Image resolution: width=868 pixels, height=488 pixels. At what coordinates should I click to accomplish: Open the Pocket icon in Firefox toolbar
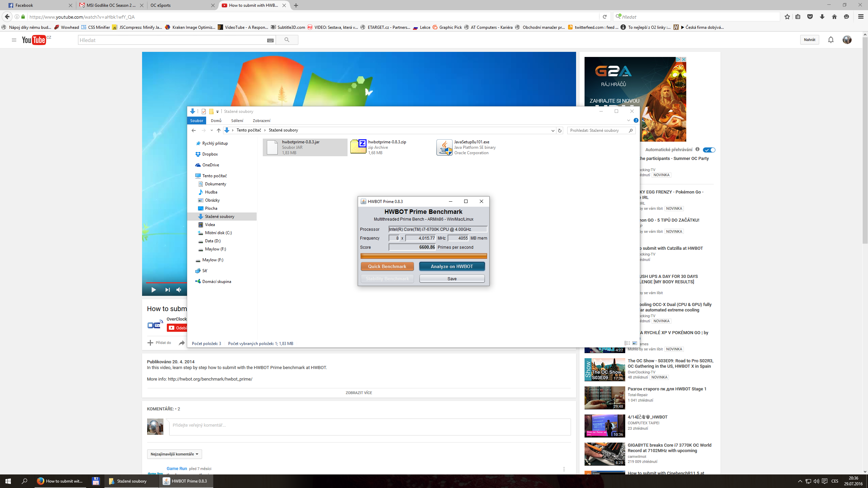pos(810,17)
